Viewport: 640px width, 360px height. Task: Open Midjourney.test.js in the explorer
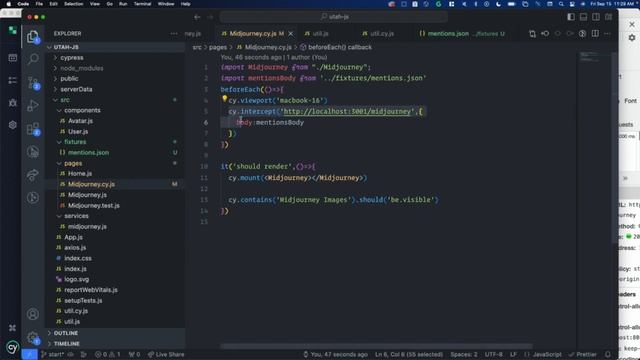click(x=93, y=205)
